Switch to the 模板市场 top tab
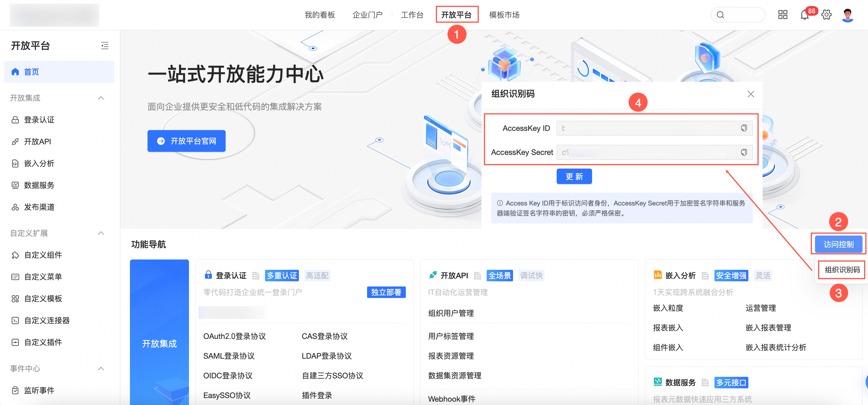Viewport: 868px width, 405px height. pyautogui.click(x=504, y=15)
